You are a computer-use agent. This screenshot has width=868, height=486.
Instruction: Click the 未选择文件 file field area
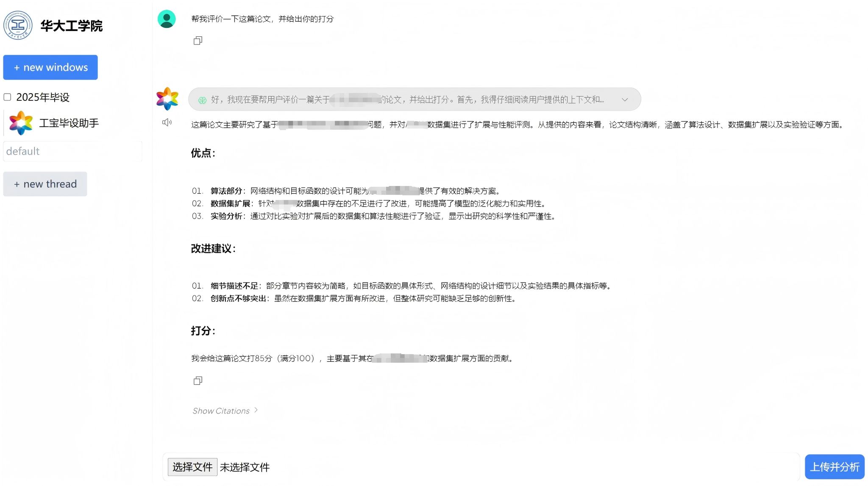(x=245, y=467)
